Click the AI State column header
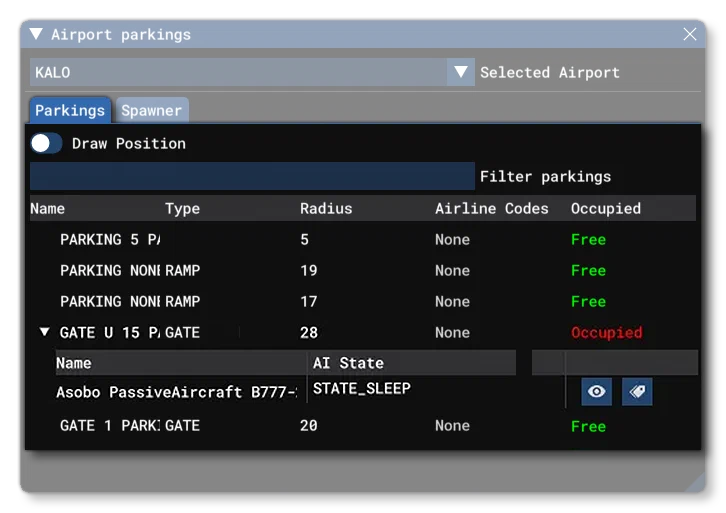This screenshot has width=726, height=513. click(x=348, y=363)
